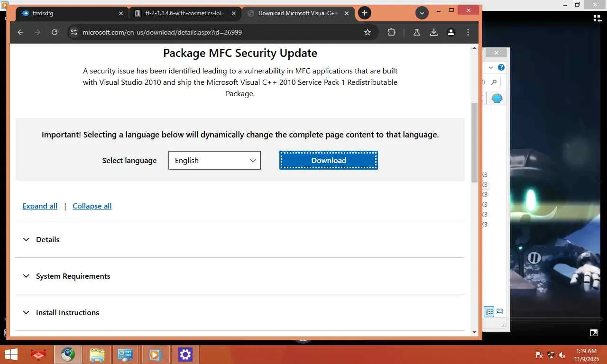Expand the Install Instructions section
This screenshot has width=607, height=364.
[240, 313]
